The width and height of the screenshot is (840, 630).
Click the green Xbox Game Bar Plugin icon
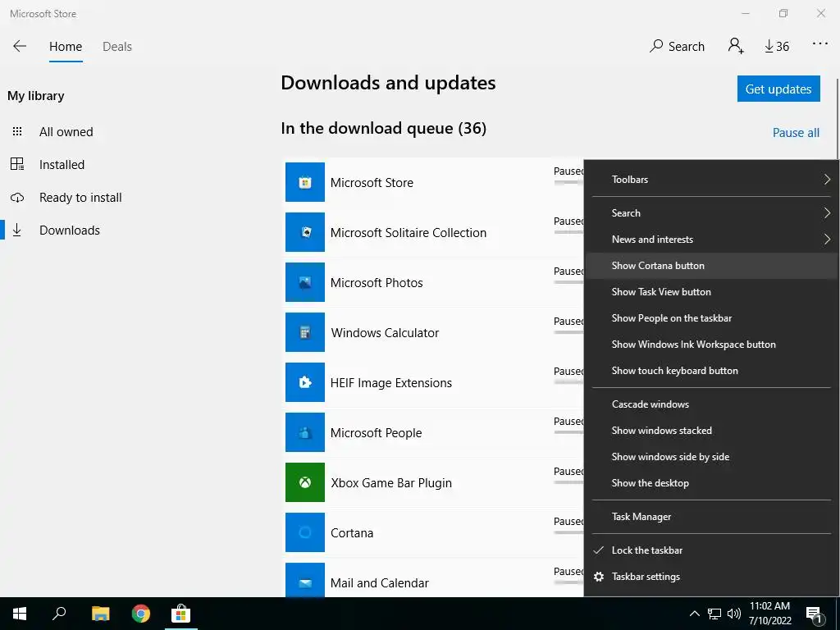(x=305, y=482)
